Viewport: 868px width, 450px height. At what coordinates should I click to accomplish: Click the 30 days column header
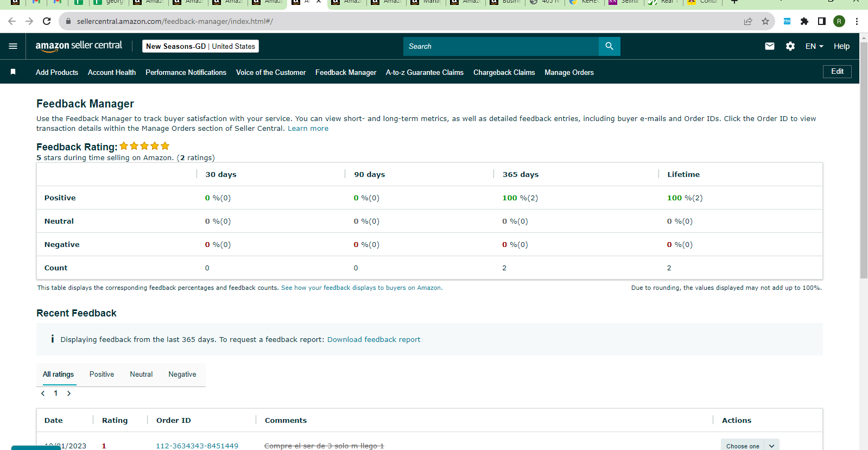221,174
